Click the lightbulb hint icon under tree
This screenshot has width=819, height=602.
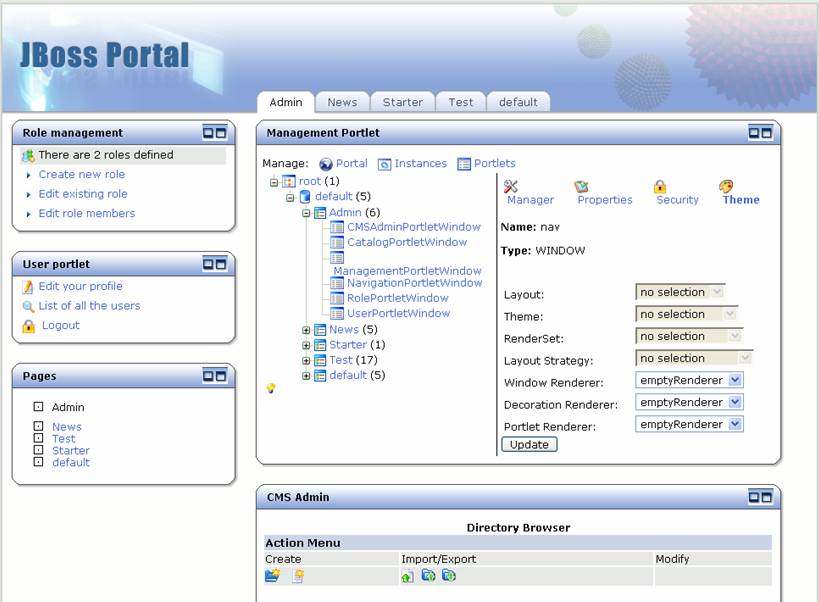271,388
